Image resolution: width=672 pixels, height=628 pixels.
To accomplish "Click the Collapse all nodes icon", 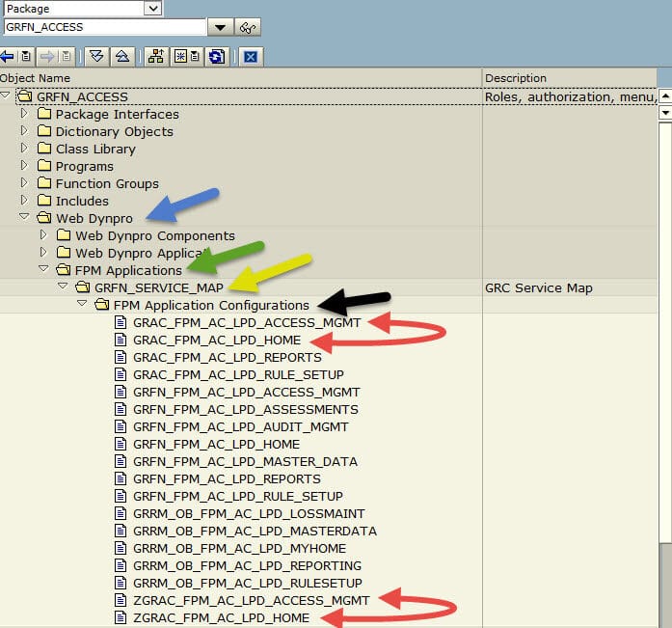I will click(121, 56).
